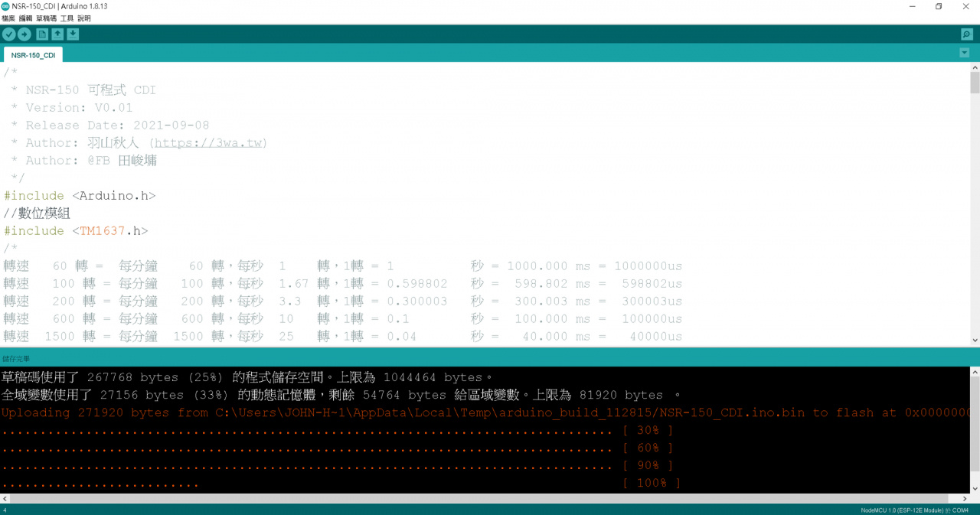Screen dimensions: 980x515
Task: Click the https://3wa.tw link in comments
Action: (210, 142)
